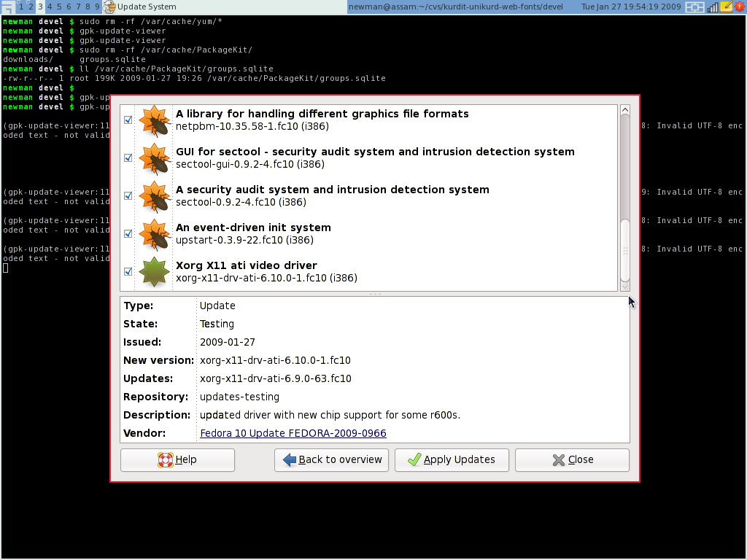Image resolution: width=747 pixels, height=560 pixels.
Task: Click the network signal bars tray icon
Action: [713, 7]
